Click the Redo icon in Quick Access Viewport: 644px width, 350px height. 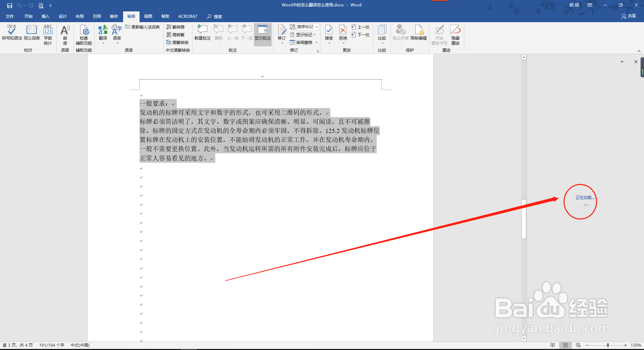pyautogui.click(x=31, y=5)
